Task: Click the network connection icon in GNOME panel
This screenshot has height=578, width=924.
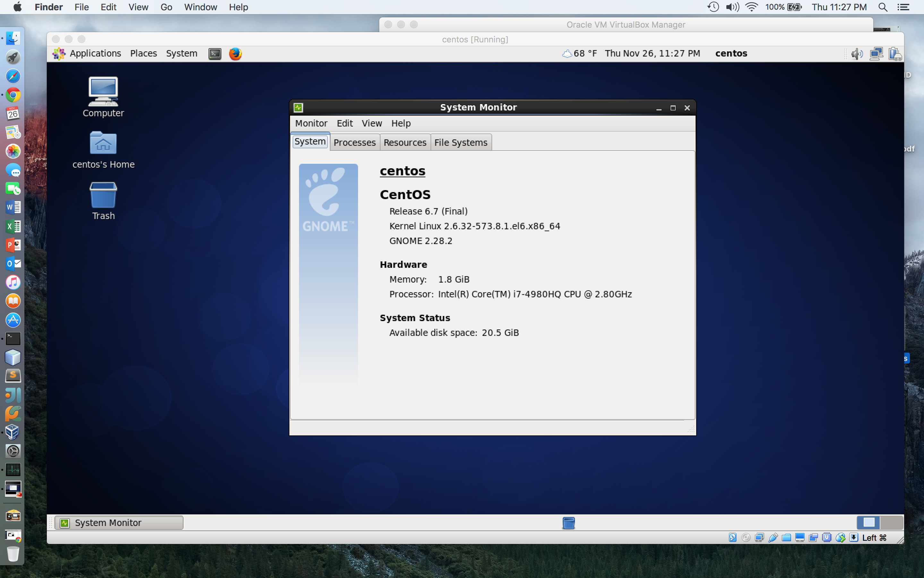Action: [876, 54]
